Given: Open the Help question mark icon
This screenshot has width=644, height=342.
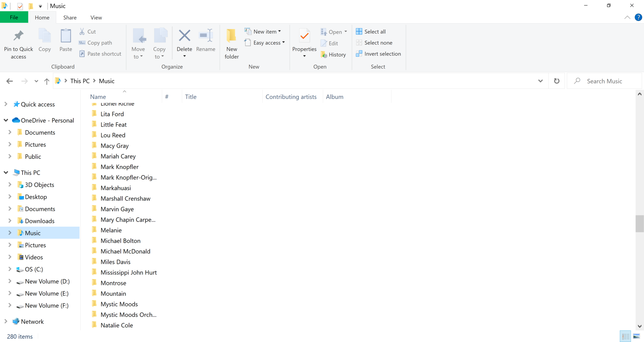Looking at the screenshot, I should click(x=638, y=17).
